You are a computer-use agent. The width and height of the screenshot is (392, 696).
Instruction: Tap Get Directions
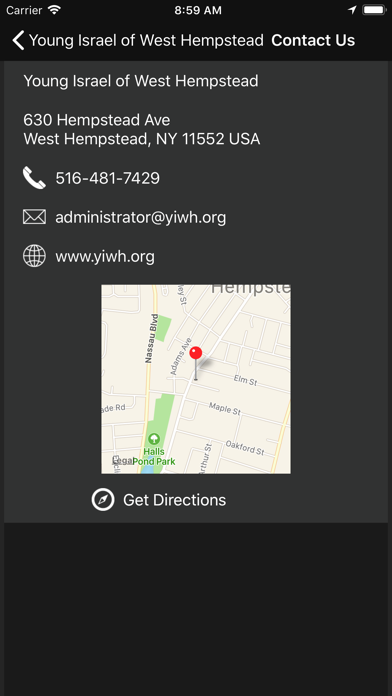coord(174,500)
